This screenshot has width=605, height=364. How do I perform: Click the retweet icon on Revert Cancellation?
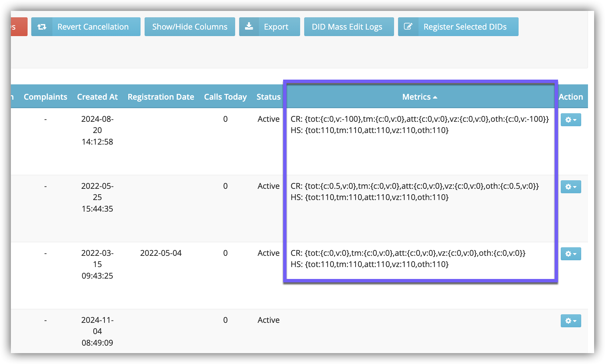tap(42, 27)
